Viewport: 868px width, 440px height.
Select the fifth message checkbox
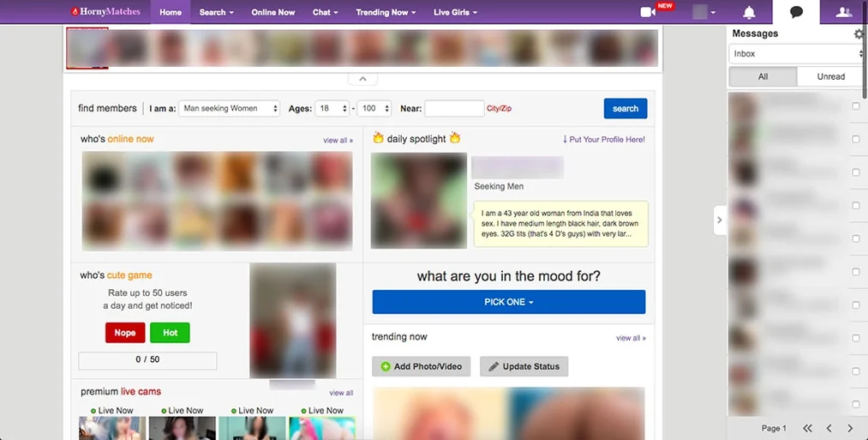coord(856,238)
